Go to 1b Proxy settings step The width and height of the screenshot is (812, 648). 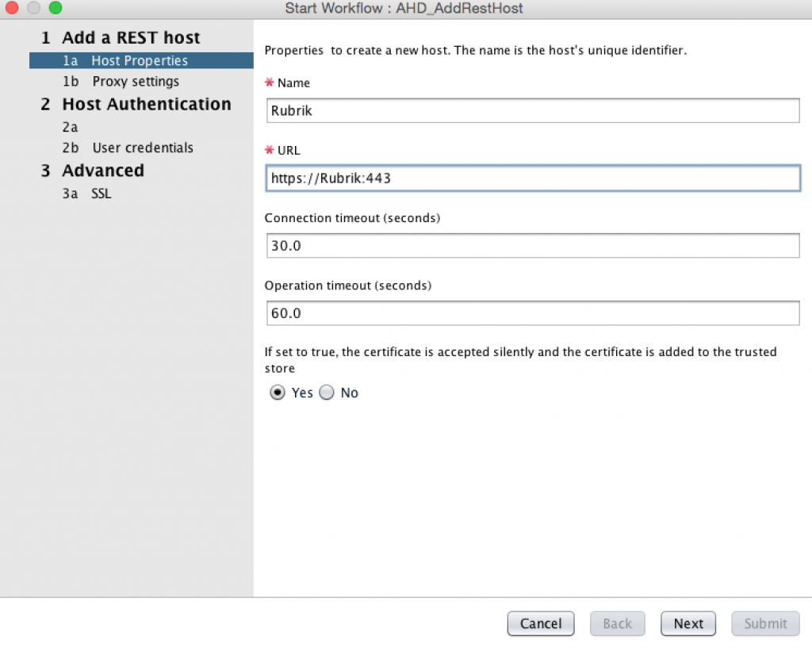(135, 82)
